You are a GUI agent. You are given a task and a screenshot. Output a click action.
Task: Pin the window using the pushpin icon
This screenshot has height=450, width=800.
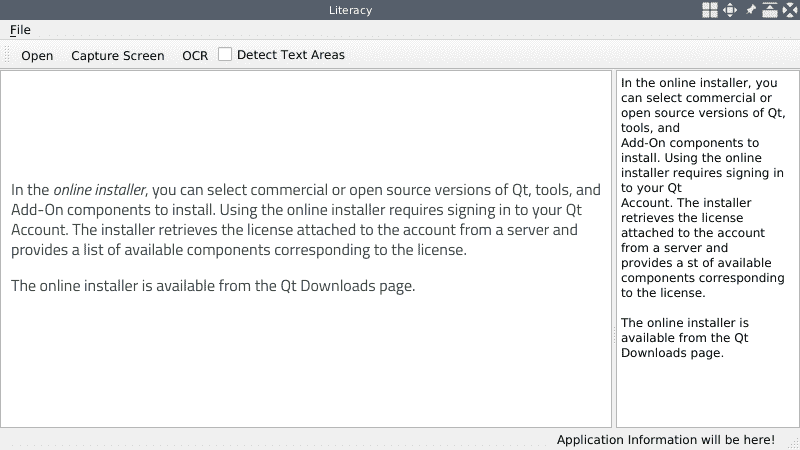[x=751, y=10]
